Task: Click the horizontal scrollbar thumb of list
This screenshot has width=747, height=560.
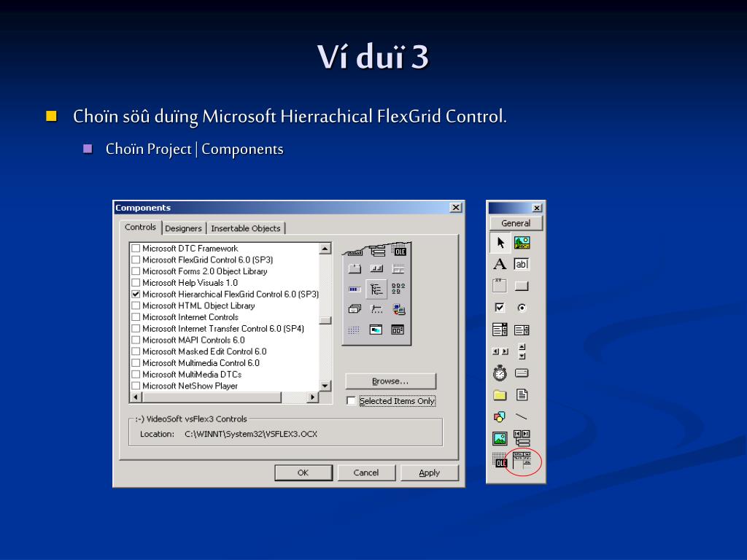Action: tap(212, 397)
